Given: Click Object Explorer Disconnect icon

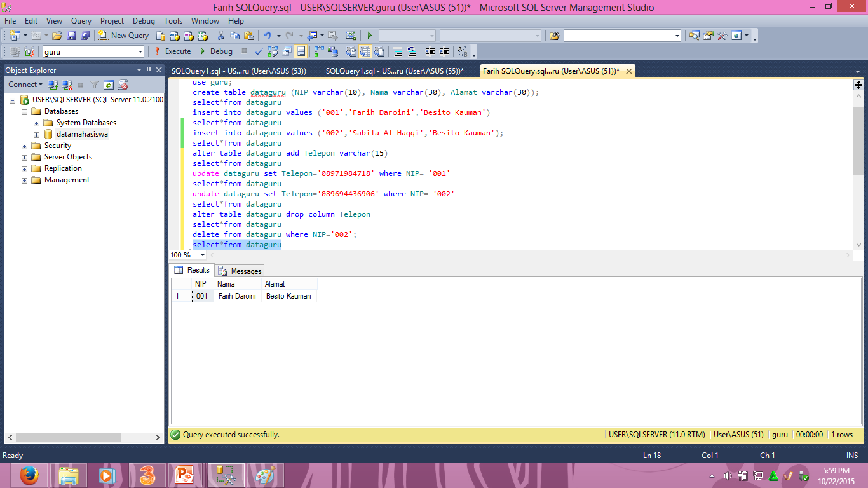Looking at the screenshot, I should 66,85.
